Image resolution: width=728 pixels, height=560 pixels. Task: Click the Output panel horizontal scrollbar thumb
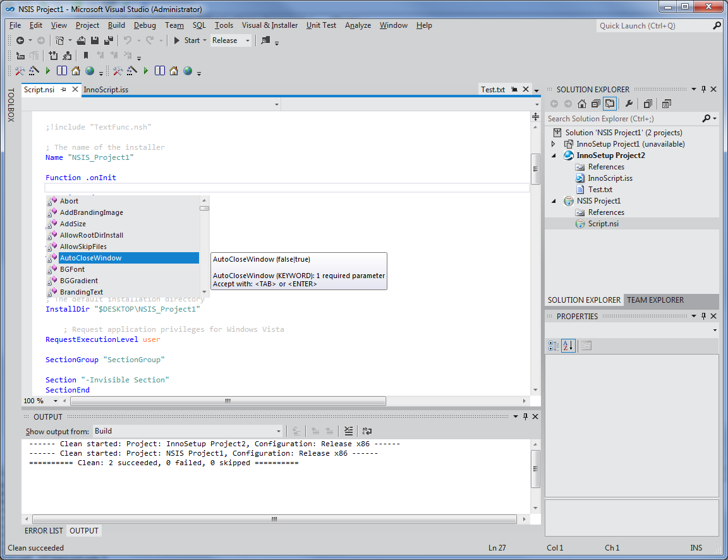point(274,519)
